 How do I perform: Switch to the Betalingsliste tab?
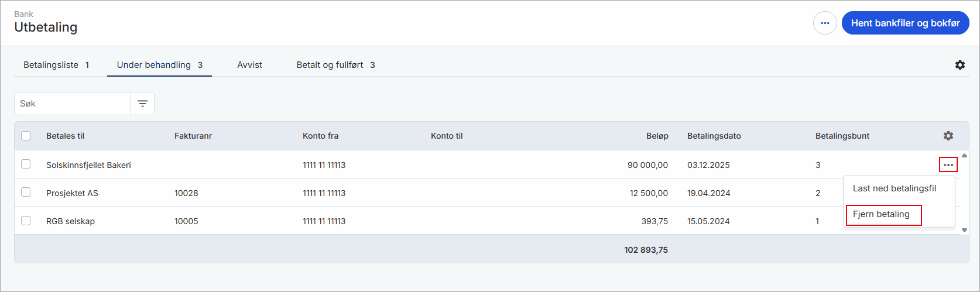56,65
